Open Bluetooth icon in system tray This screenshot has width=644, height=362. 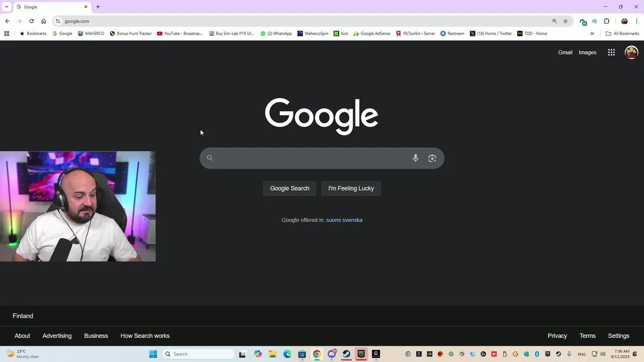coord(537,354)
